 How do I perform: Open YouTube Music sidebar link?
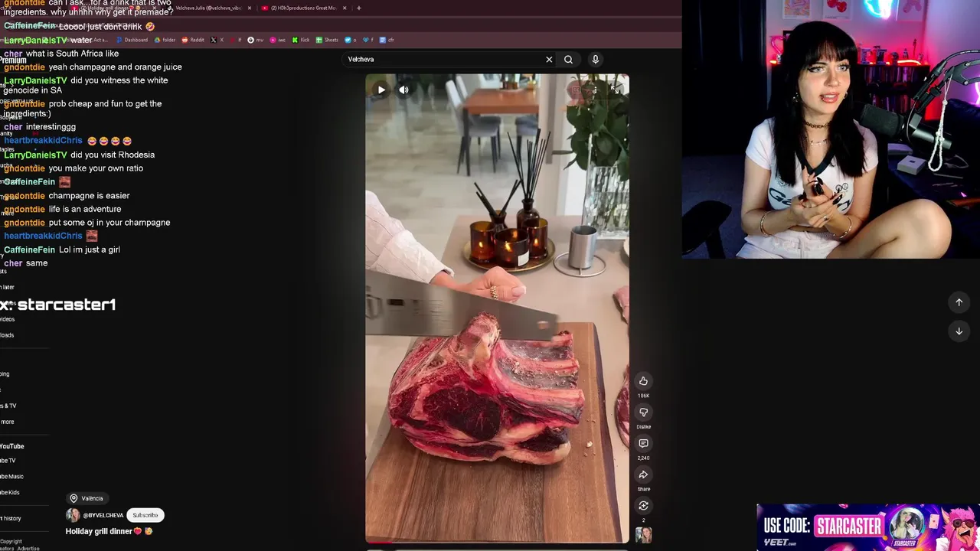point(11,476)
